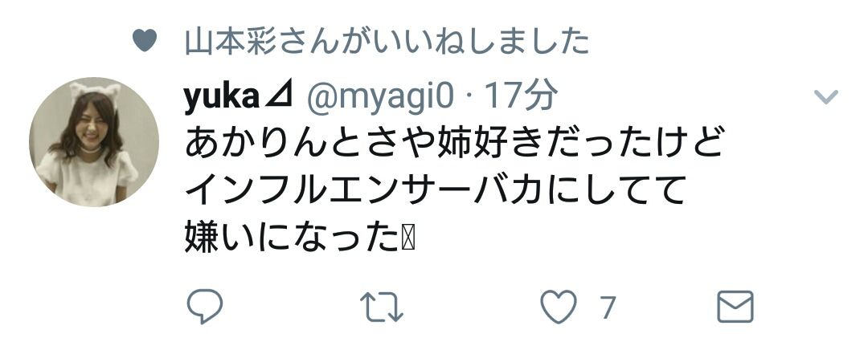Click the unrendered emoji box after 嫌いになった
Image resolution: width=868 pixels, height=350 pixels.
408,239
